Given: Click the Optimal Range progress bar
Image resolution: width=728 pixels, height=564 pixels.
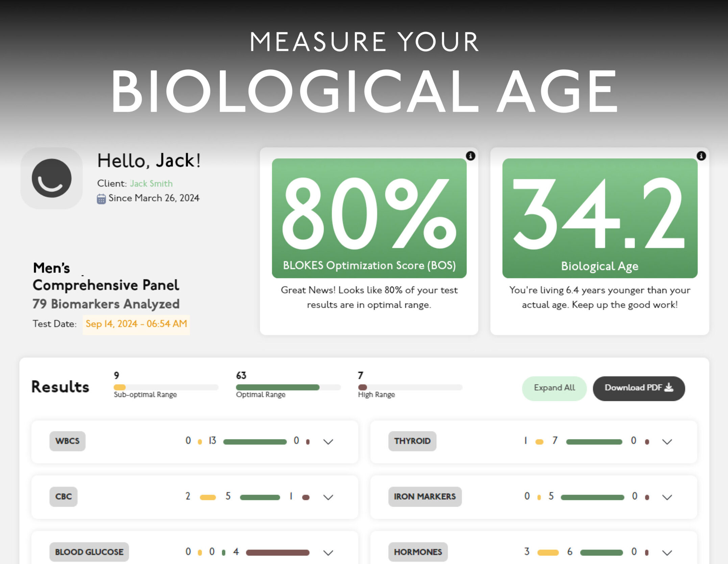Looking at the screenshot, I should coord(288,387).
